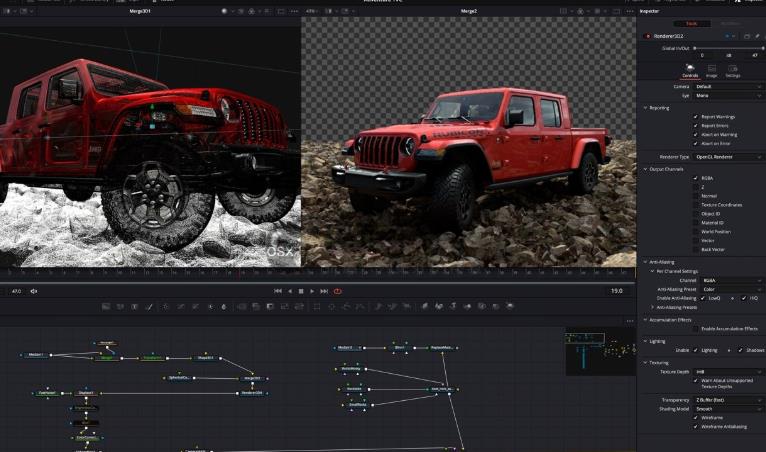Add a Renderer3D node from the toolbar
The image size is (766, 452).
[510, 306]
